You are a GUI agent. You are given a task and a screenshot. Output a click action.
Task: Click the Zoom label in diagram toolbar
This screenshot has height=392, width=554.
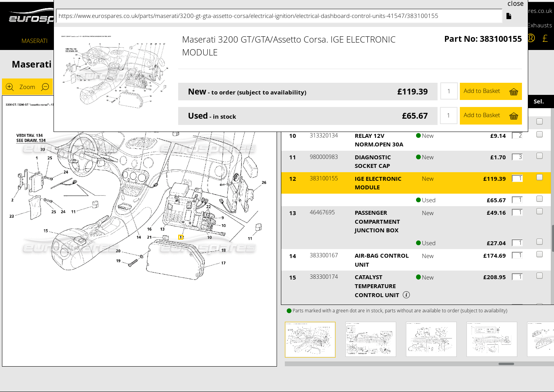27,87
